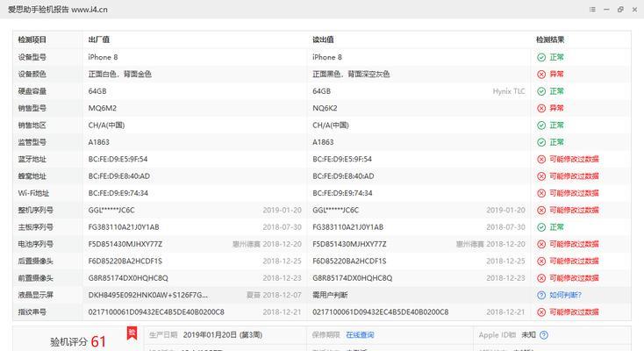Minimize the 验机报告 window

[x=606, y=10]
